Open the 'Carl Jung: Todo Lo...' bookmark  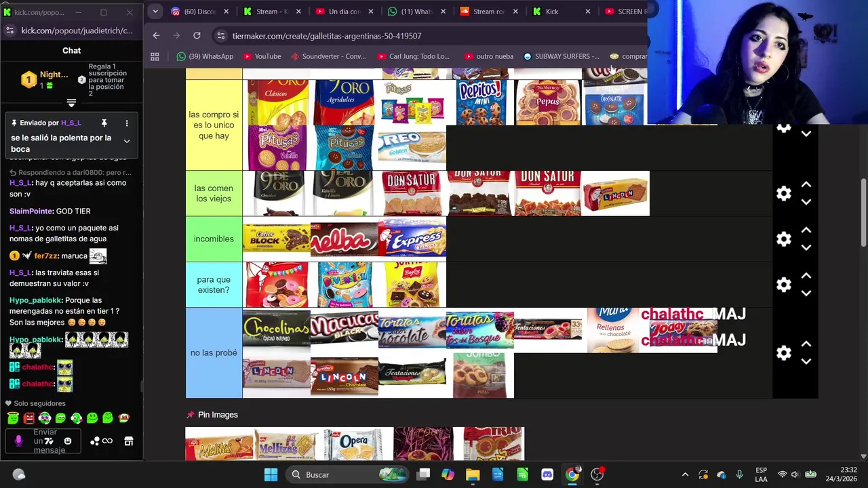point(413,56)
